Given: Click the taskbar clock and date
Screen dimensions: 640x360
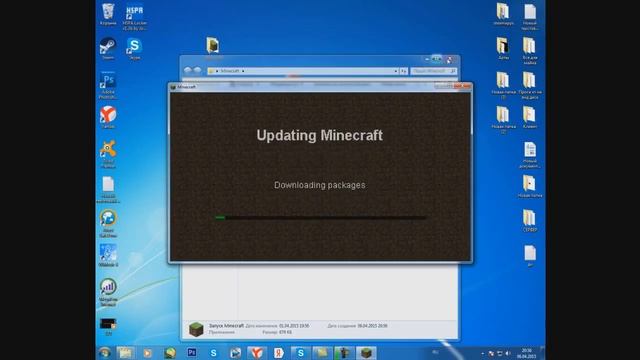Looking at the screenshot, I should (527, 353).
